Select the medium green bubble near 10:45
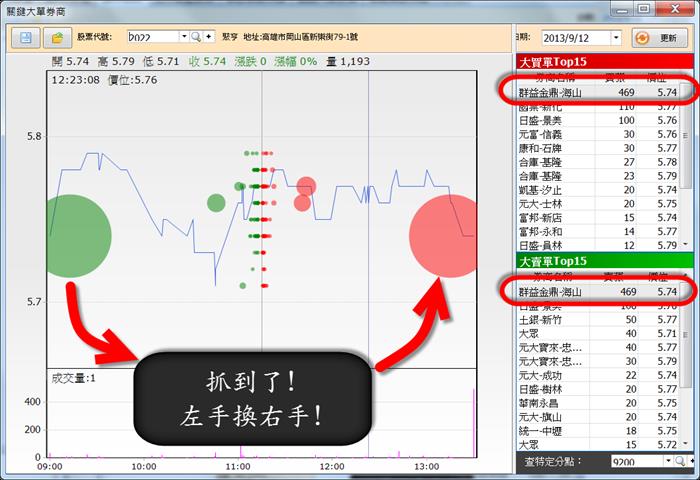 [216, 203]
